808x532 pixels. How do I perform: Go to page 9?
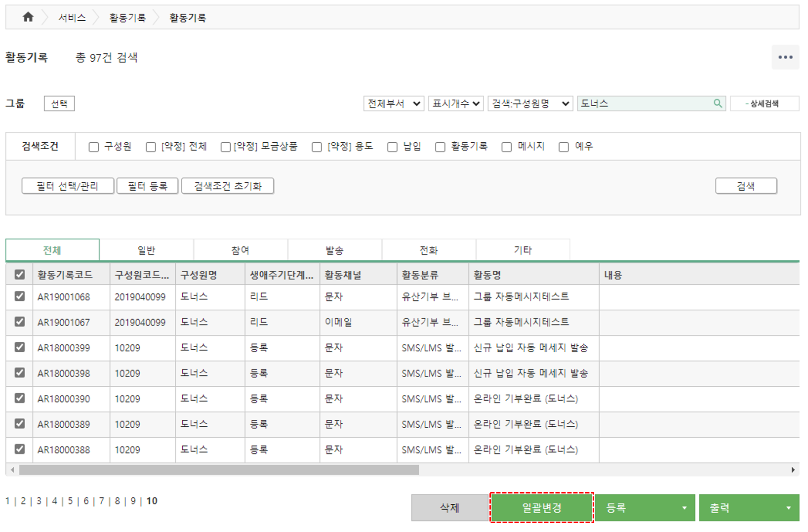click(x=133, y=501)
